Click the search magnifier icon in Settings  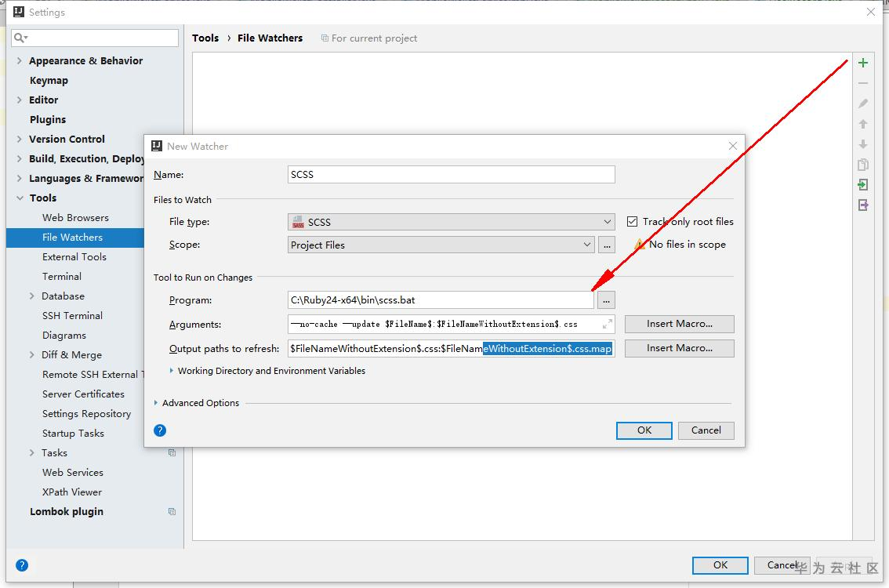pyautogui.click(x=20, y=38)
